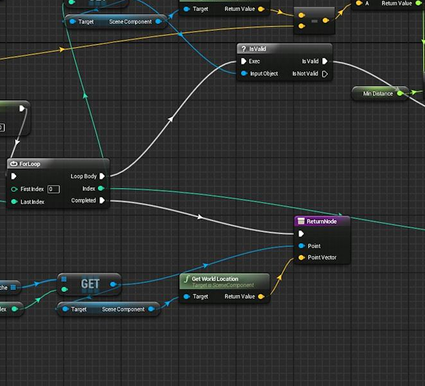Click the array input pin on GET node
425x386 pixels.
click(x=64, y=279)
